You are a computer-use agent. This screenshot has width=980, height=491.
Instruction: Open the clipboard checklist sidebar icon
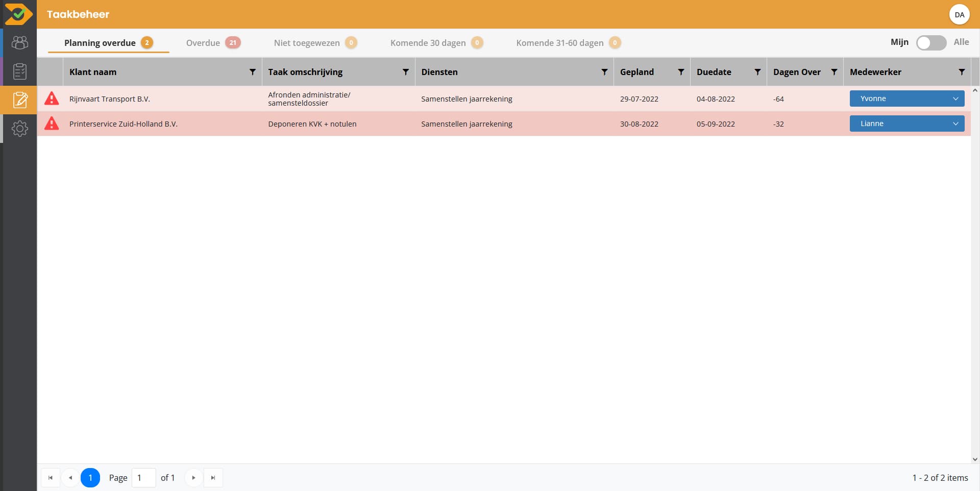coord(19,71)
